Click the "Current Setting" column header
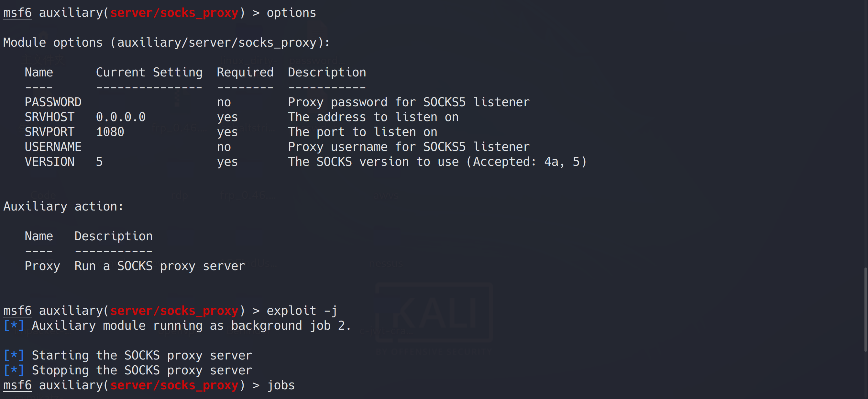The width and height of the screenshot is (868, 399). click(x=149, y=72)
